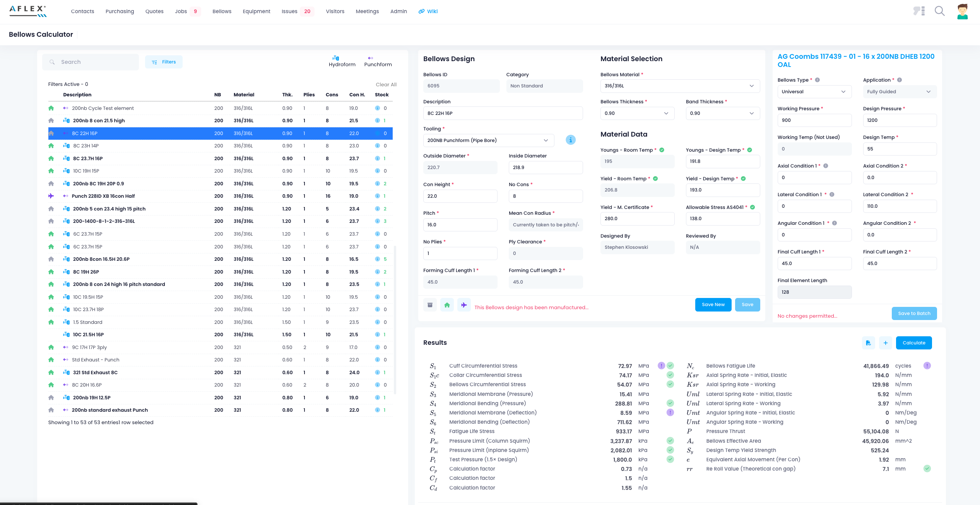980x505 pixels.
Task: Click the home icon on 200nb Cycle Test element row
Action: click(x=51, y=108)
